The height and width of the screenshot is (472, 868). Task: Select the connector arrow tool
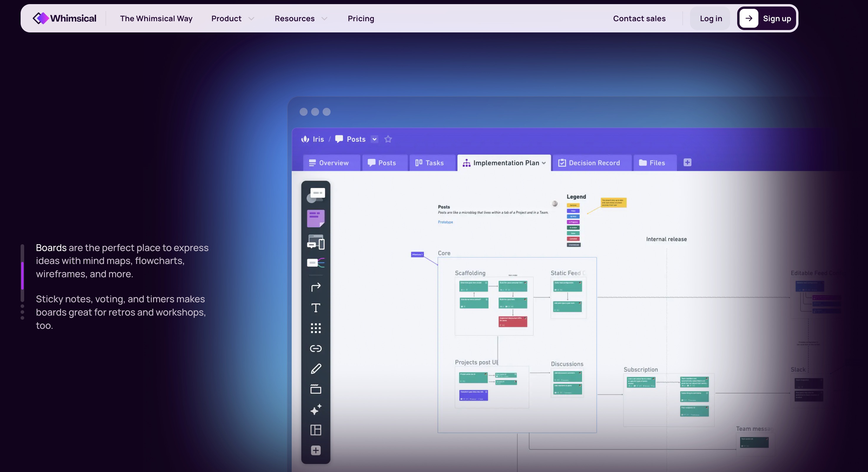coord(316,287)
